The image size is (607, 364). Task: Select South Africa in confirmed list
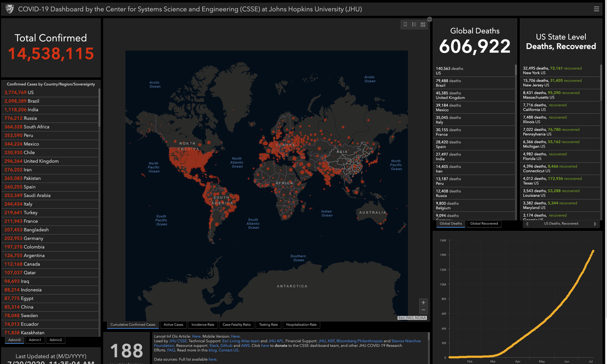click(50, 127)
